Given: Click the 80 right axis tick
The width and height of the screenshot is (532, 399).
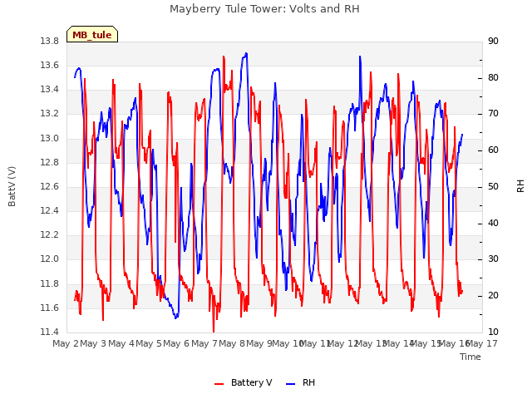Looking at the screenshot, I should tap(493, 77).
